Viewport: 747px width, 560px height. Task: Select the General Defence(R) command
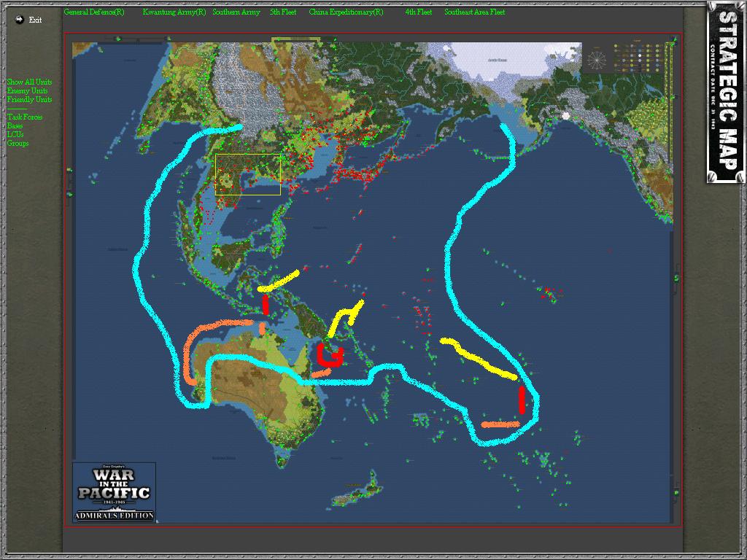pos(94,12)
